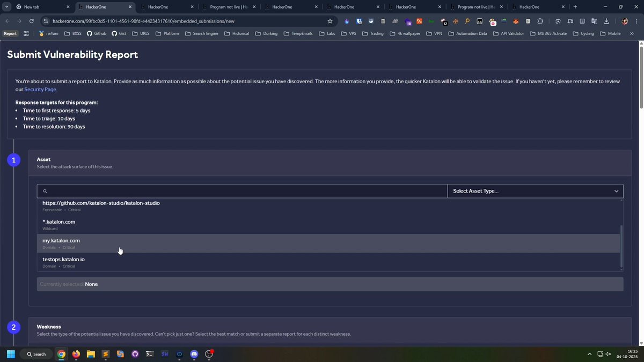Open the TempEmails bookmark folder
Screen dimensions: 644x362
[298, 33]
